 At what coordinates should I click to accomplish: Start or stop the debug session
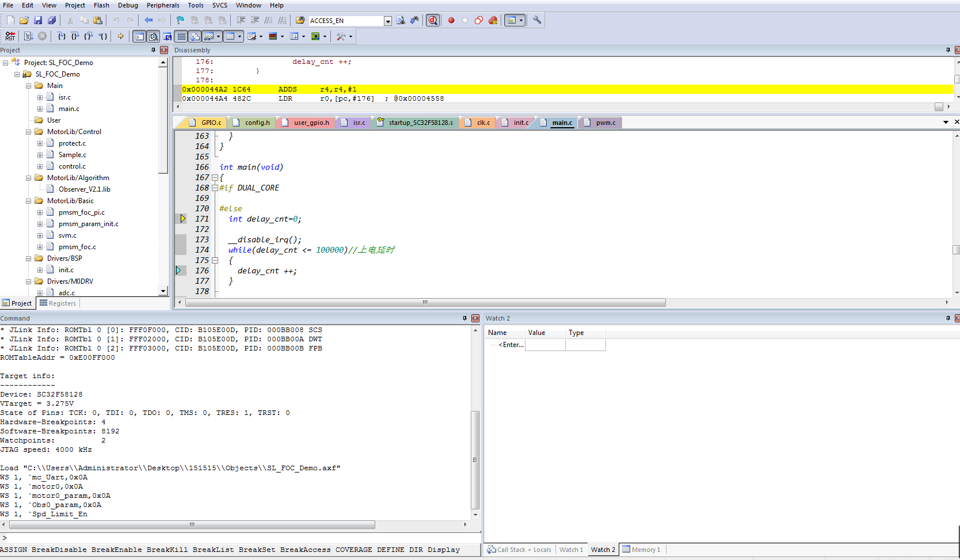(x=433, y=20)
